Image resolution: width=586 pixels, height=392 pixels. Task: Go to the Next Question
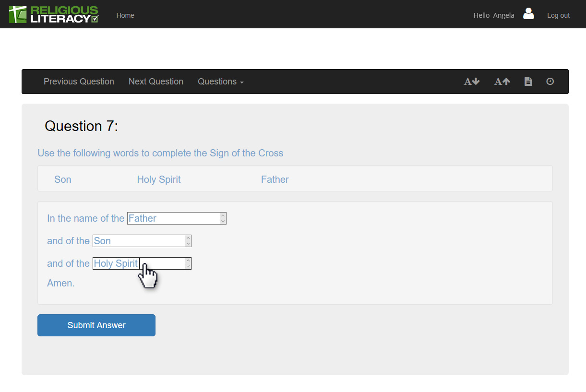pyautogui.click(x=156, y=82)
